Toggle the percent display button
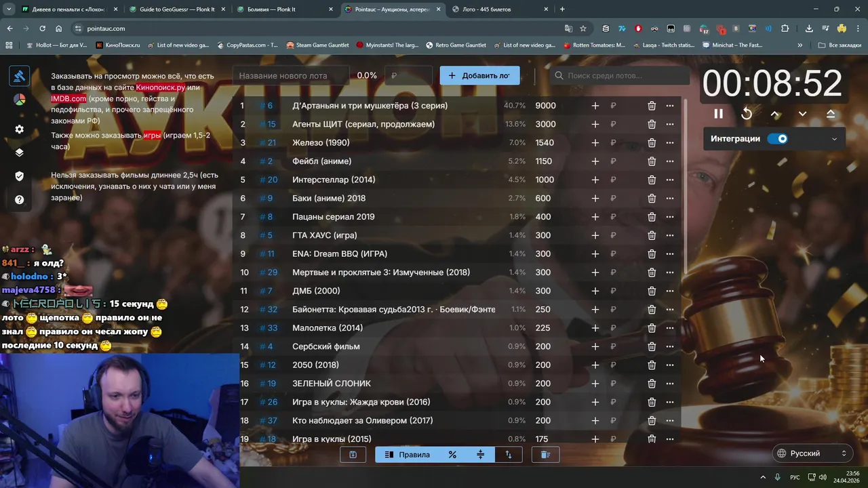 [452, 455]
